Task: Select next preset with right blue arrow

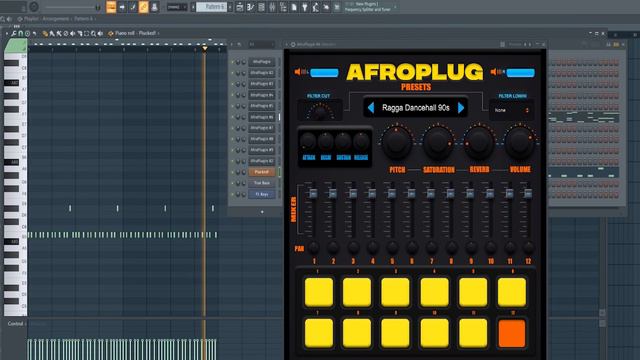Action: 461,108
